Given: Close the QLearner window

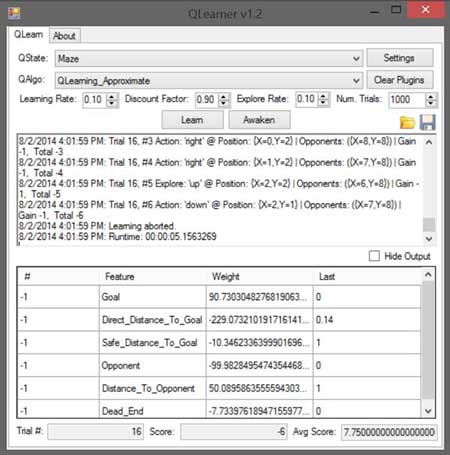Looking at the screenshot, I should (426, 10).
